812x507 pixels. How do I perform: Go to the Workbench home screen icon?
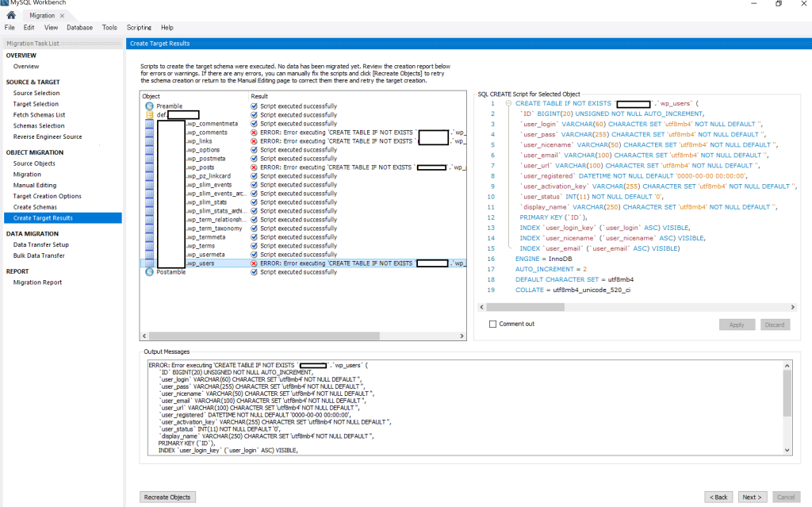(11, 15)
